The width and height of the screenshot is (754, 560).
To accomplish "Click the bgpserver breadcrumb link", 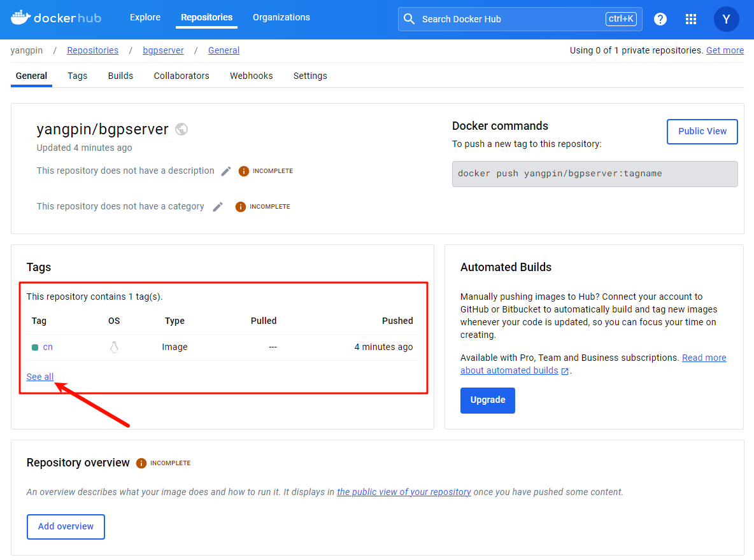I will (x=163, y=50).
